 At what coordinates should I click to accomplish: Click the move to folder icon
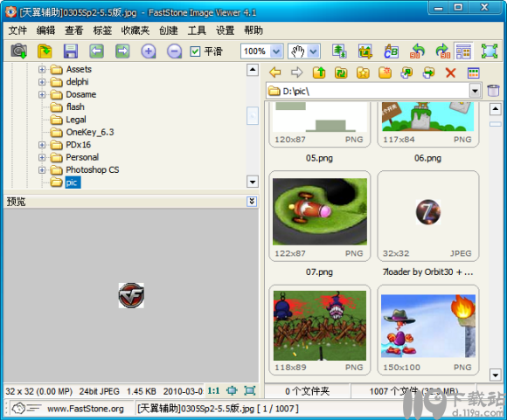(x=428, y=72)
